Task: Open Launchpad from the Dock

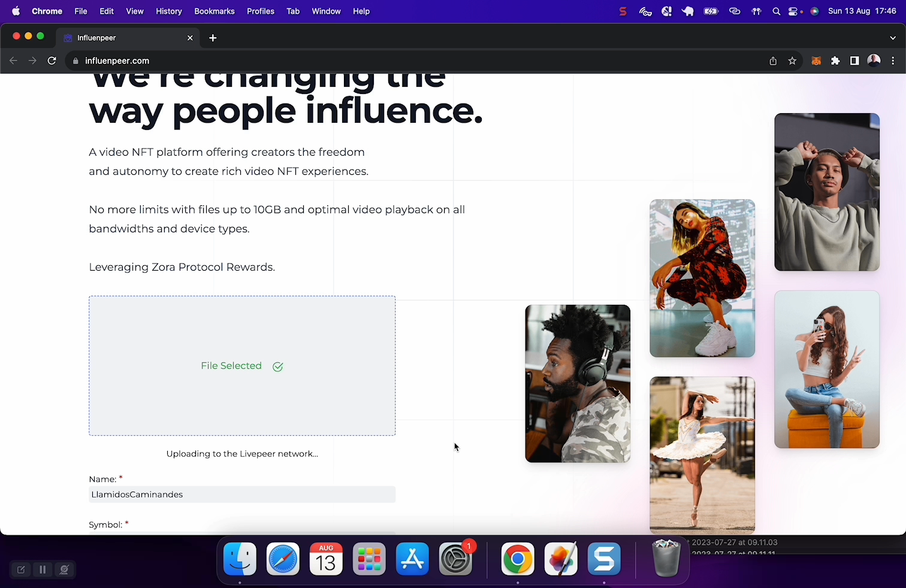Action: (369, 559)
